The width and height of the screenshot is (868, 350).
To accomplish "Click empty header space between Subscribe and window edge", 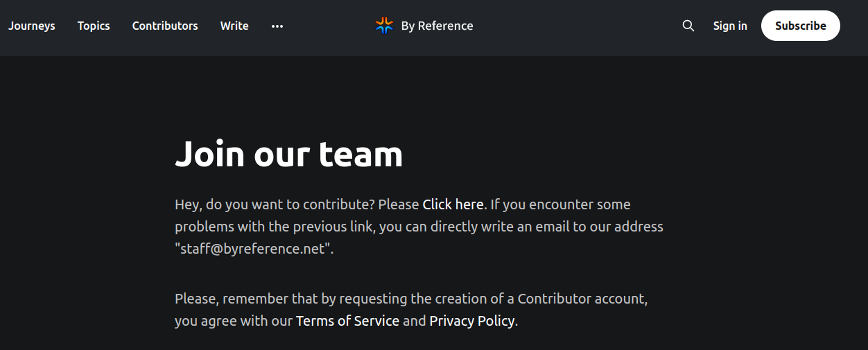I will coord(854,26).
